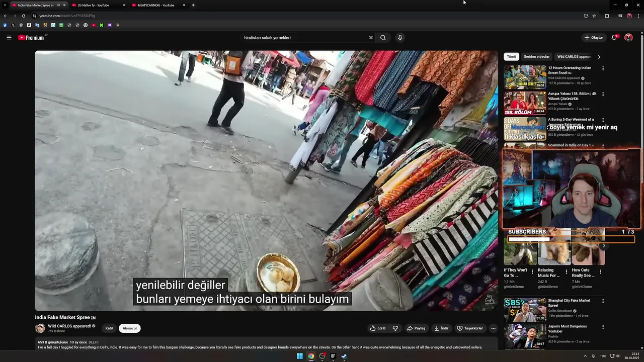The width and height of the screenshot is (644, 362).
Task: Open the clock showing 22:13
Action: [632, 356]
